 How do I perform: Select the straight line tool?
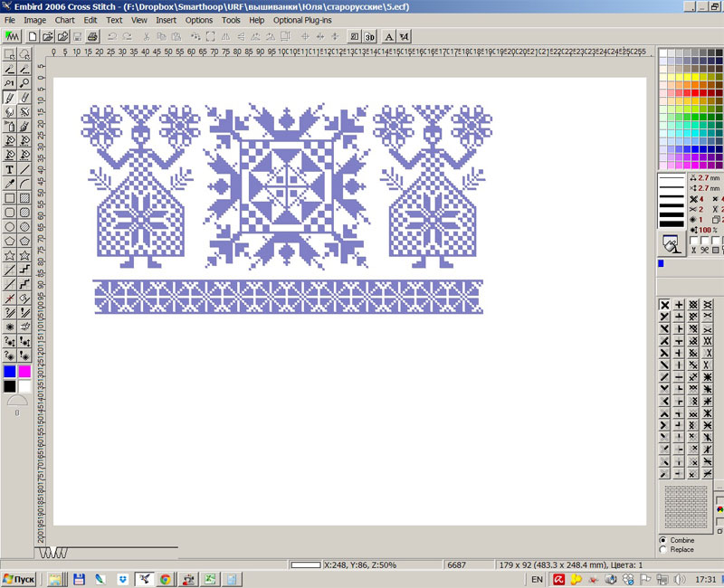click(x=24, y=169)
